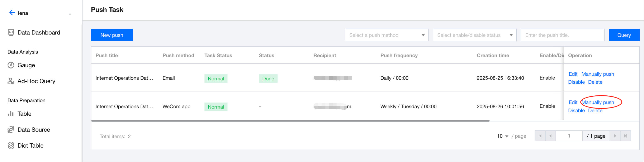Go to the next page of results

(x=615, y=136)
